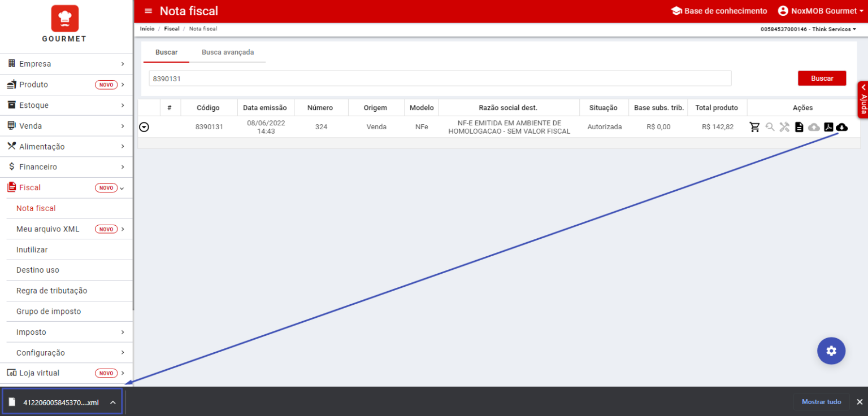Click the downloaded file page icon
Viewport: 868px width, 416px height.
pyautogui.click(x=12, y=402)
